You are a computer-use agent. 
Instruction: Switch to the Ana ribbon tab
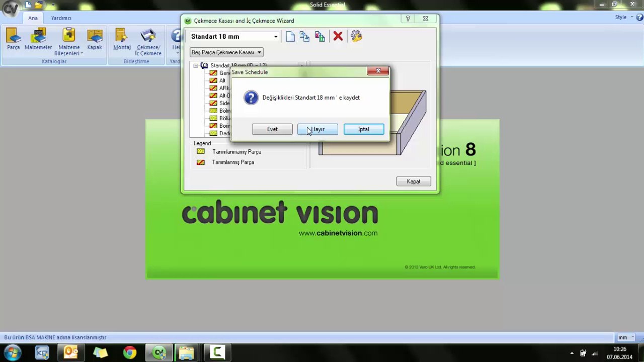(x=33, y=18)
